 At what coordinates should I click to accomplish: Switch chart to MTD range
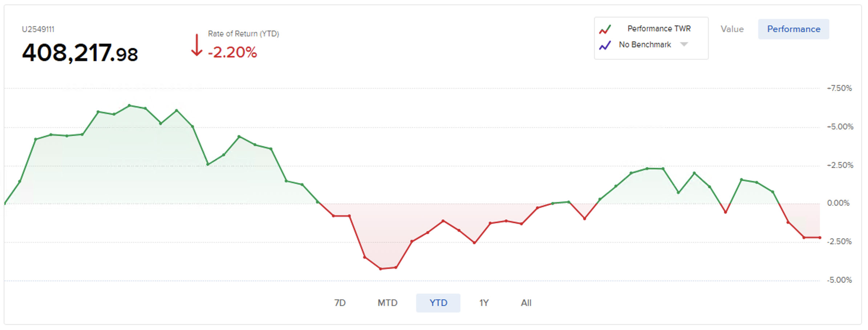click(x=387, y=303)
